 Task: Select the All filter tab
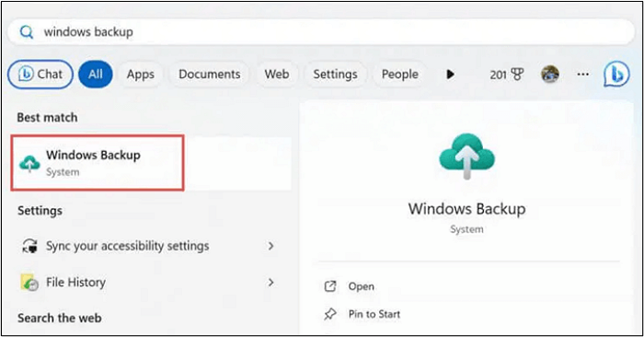[x=96, y=75]
